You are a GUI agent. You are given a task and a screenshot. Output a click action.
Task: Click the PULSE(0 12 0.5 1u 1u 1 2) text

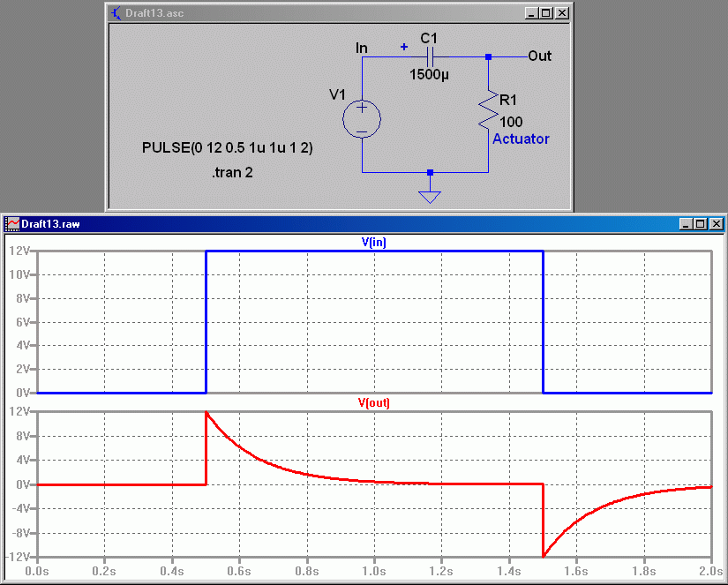pos(227,147)
